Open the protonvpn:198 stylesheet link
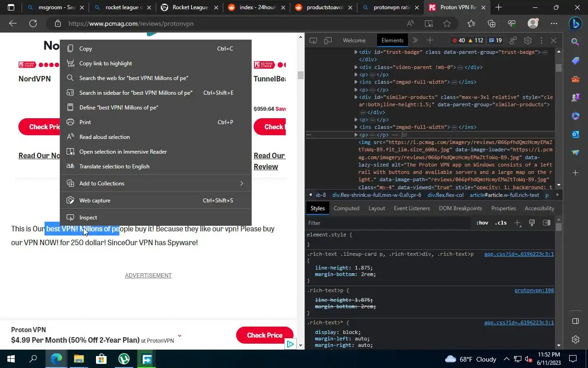Viewport: 588px width, 368px height. [x=534, y=290]
